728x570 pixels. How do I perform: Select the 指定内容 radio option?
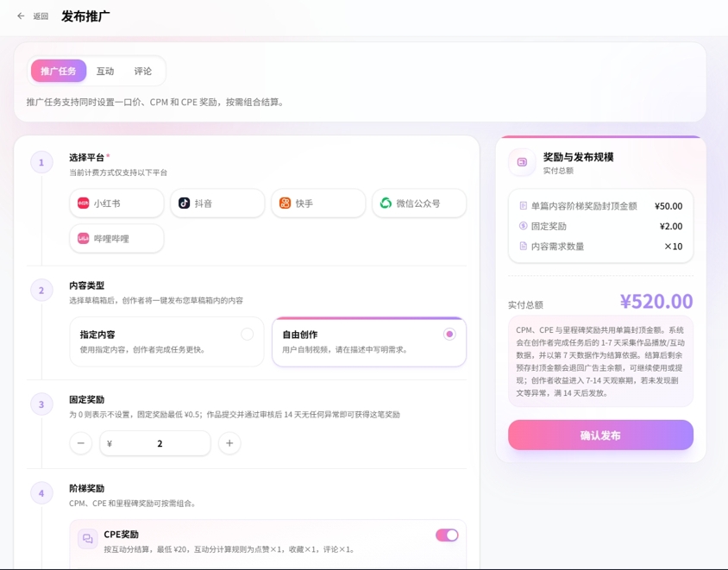(247, 335)
